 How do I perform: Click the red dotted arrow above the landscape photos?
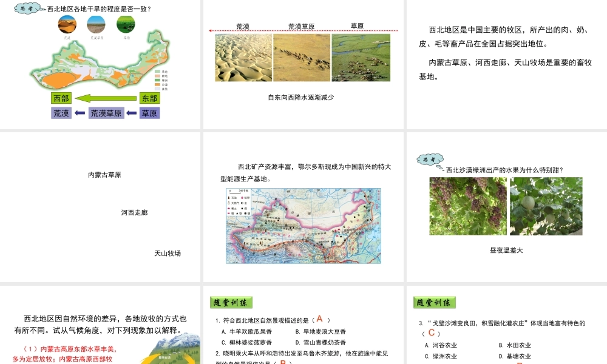pyautogui.click(x=303, y=30)
